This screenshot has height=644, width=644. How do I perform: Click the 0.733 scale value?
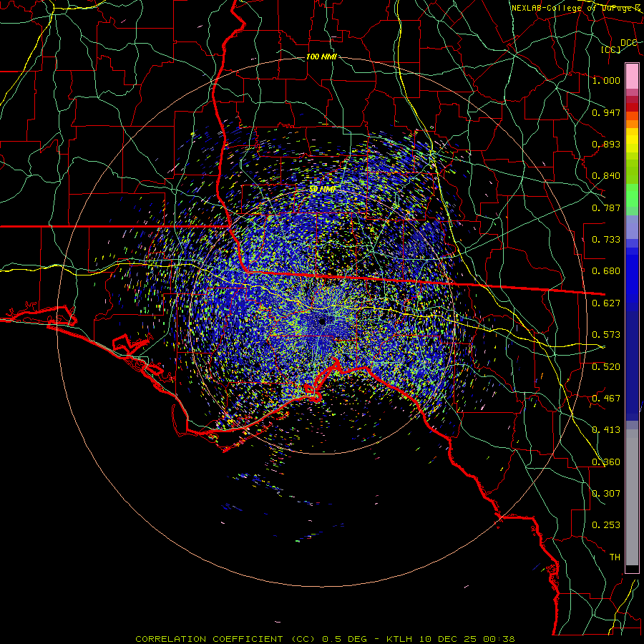[606, 240]
